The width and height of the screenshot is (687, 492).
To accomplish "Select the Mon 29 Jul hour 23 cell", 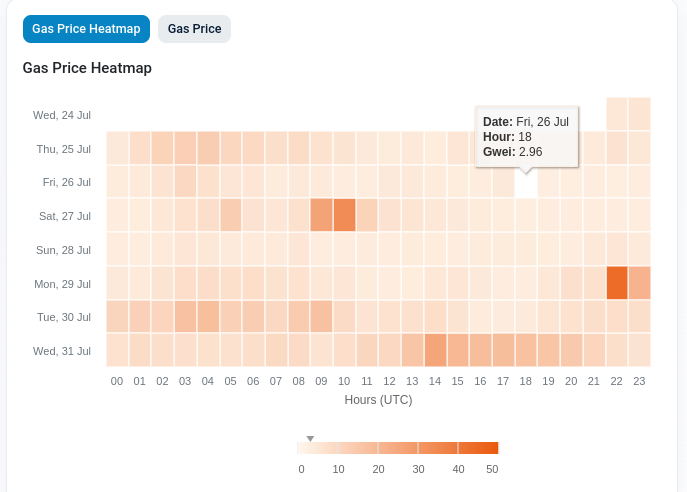I will pos(639,283).
